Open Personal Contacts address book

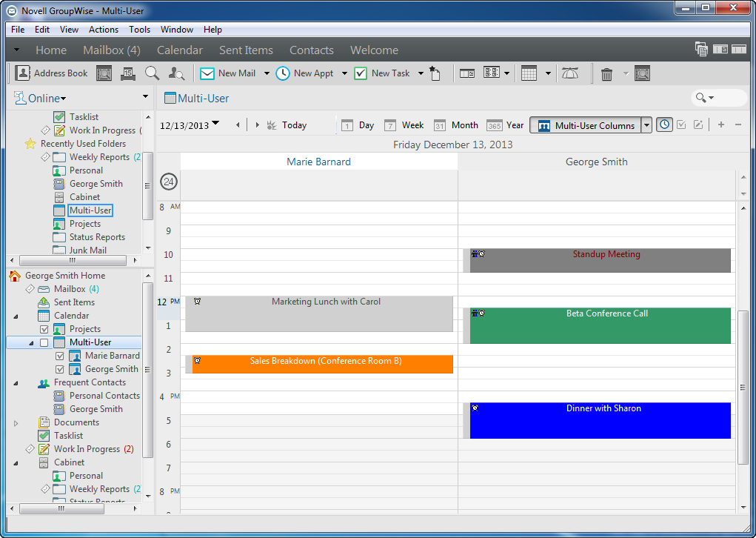[104, 396]
